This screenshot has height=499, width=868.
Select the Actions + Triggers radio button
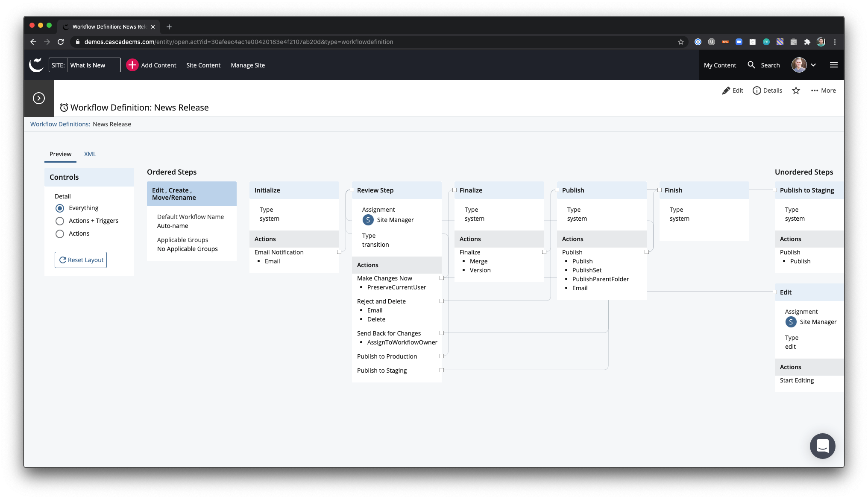click(x=60, y=221)
